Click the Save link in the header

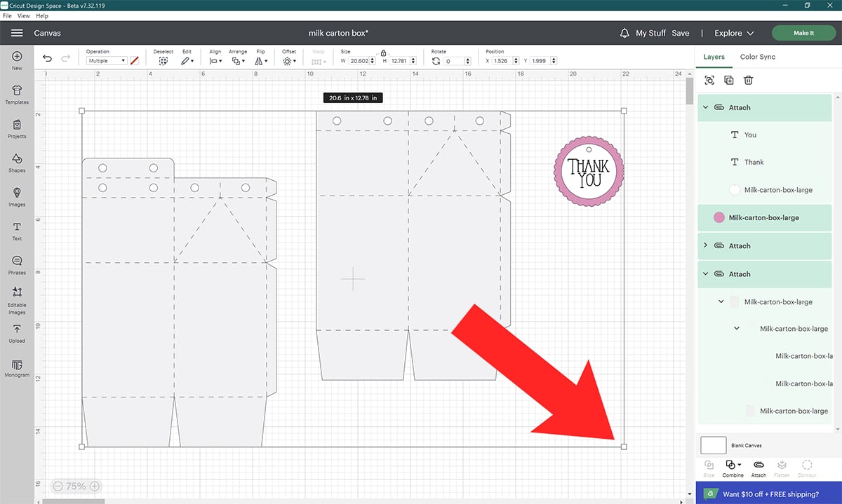[x=681, y=32]
